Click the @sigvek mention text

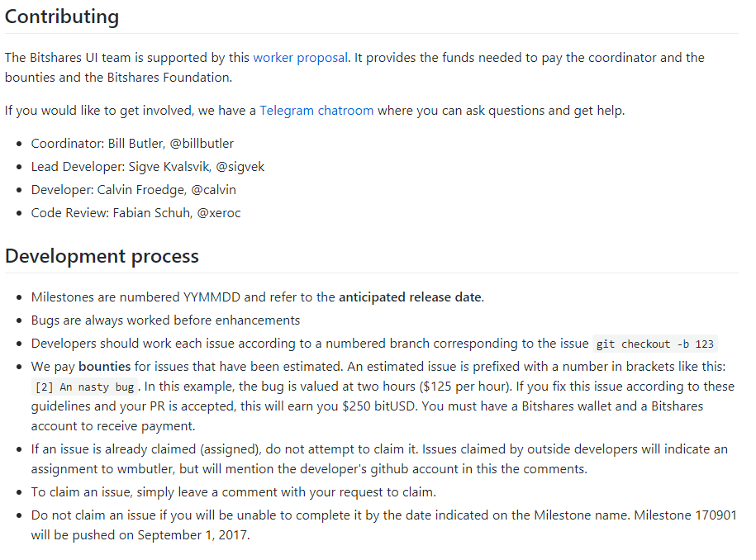pyautogui.click(x=240, y=167)
